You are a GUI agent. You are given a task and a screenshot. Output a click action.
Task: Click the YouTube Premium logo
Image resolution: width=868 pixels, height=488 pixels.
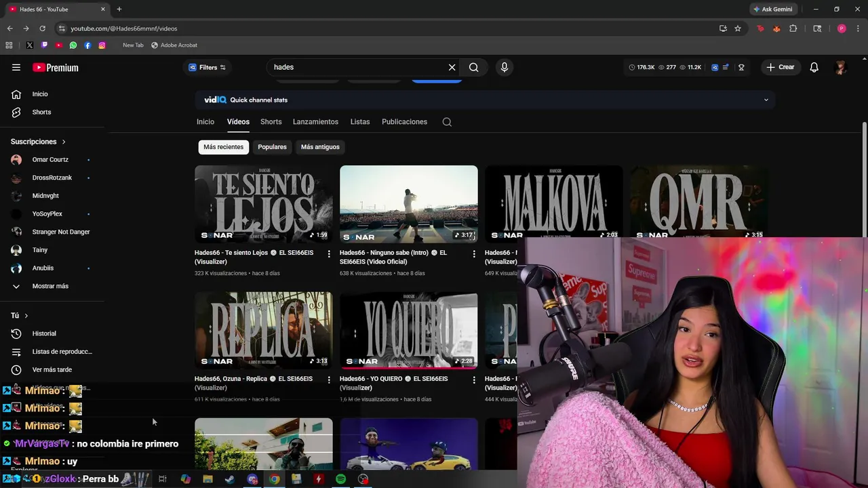(56, 68)
